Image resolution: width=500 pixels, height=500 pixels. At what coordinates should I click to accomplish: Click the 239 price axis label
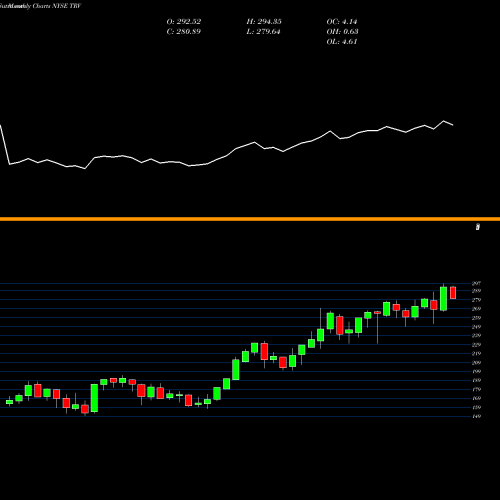click(x=476, y=336)
